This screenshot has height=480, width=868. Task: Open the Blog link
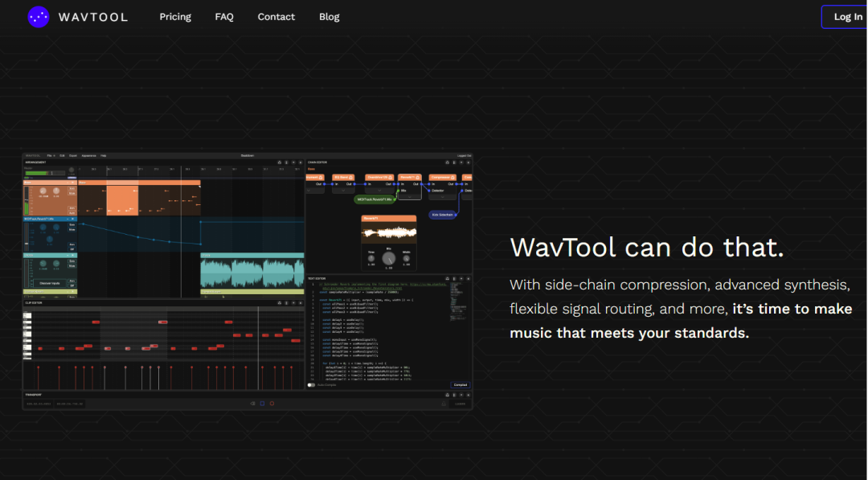(329, 17)
